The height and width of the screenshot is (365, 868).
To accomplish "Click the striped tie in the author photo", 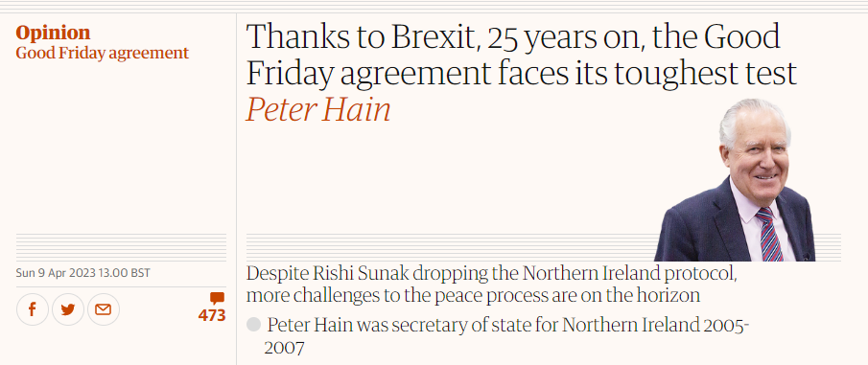I will [x=769, y=234].
